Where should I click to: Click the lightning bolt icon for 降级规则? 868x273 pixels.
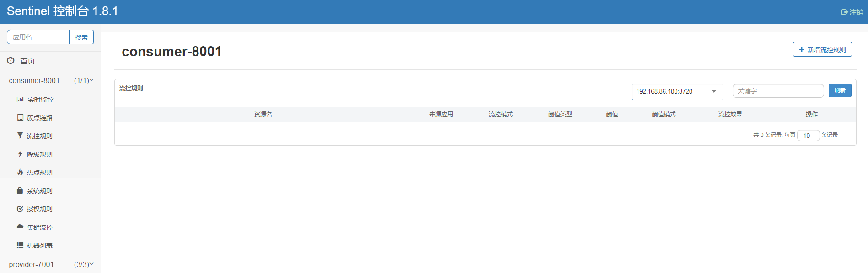20,154
